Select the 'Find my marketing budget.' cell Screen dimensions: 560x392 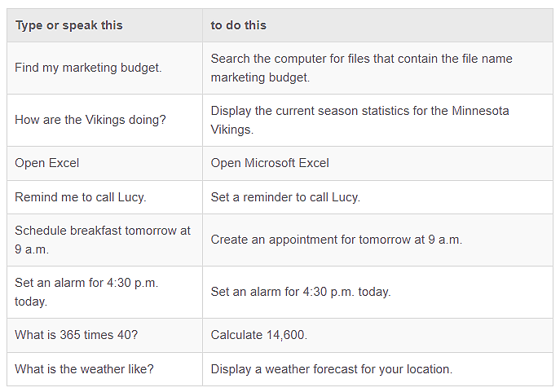[104, 68]
